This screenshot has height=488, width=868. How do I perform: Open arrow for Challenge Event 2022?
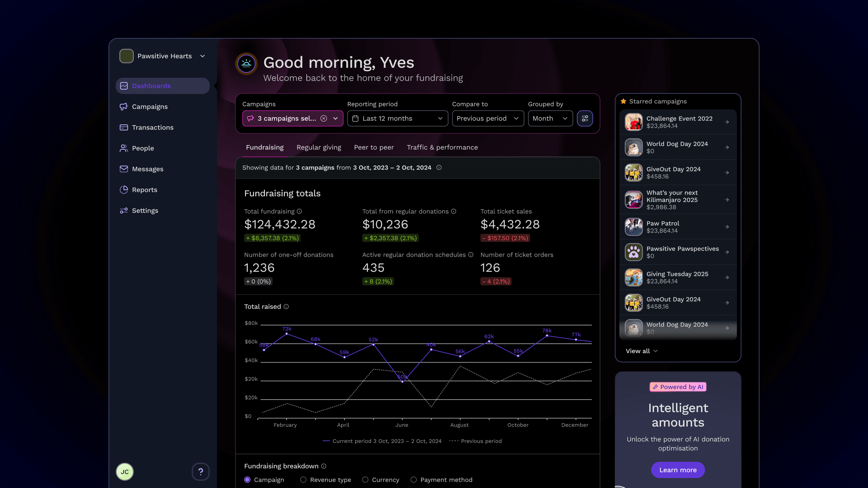pyautogui.click(x=727, y=122)
